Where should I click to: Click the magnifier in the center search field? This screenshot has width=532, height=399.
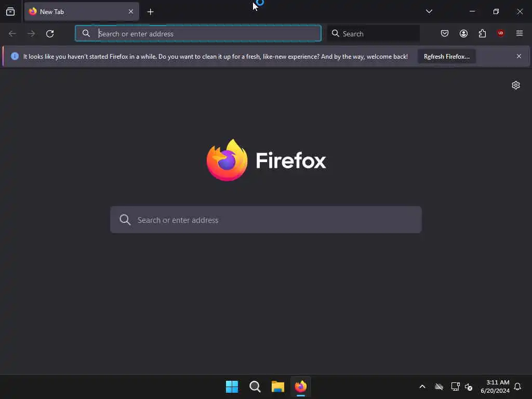125,220
